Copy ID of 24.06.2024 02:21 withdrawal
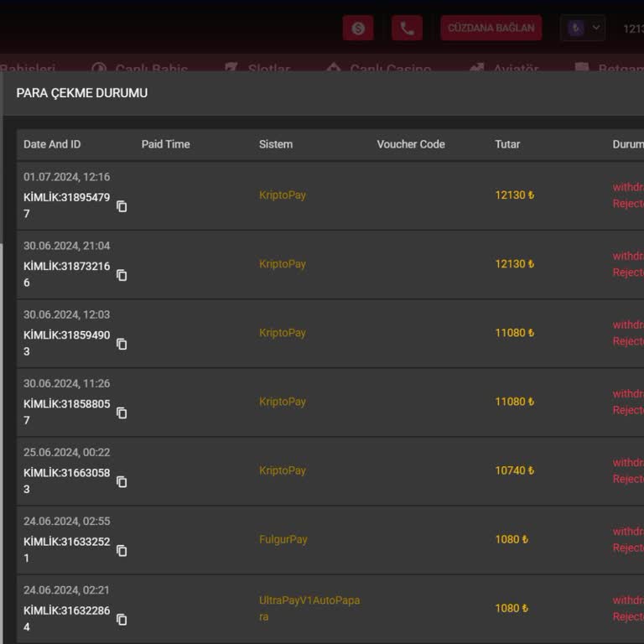The width and height of the screenshot is (644, 644). pos(122,619)
